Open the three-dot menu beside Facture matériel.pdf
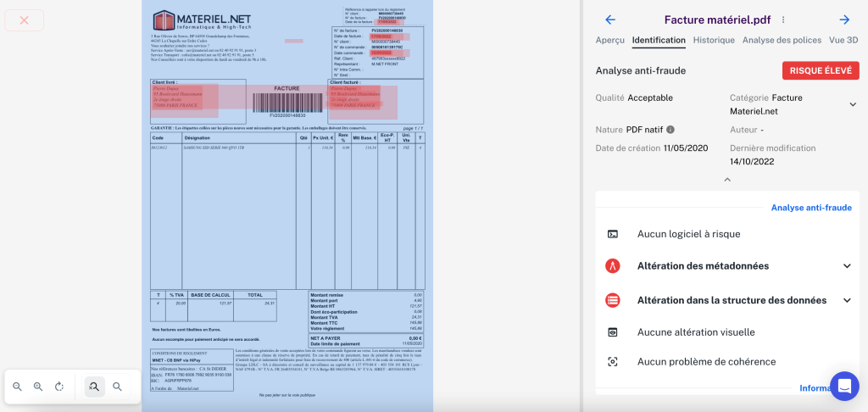 (783, 19)
